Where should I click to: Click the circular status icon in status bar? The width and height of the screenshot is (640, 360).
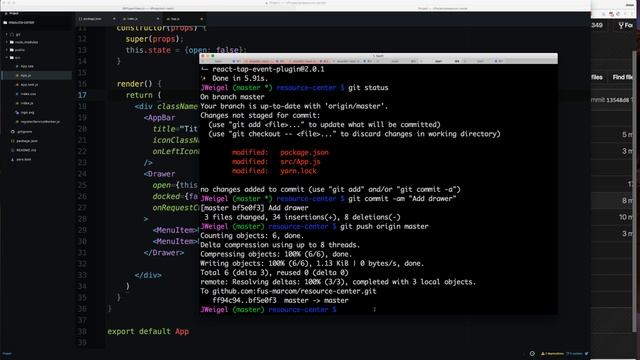pos(532,353)
